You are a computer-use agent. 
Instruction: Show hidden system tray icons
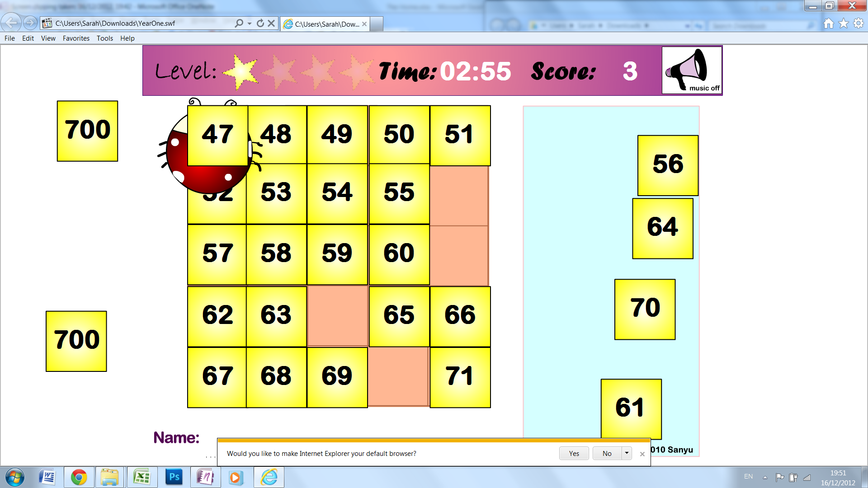(x=765, y=477)
